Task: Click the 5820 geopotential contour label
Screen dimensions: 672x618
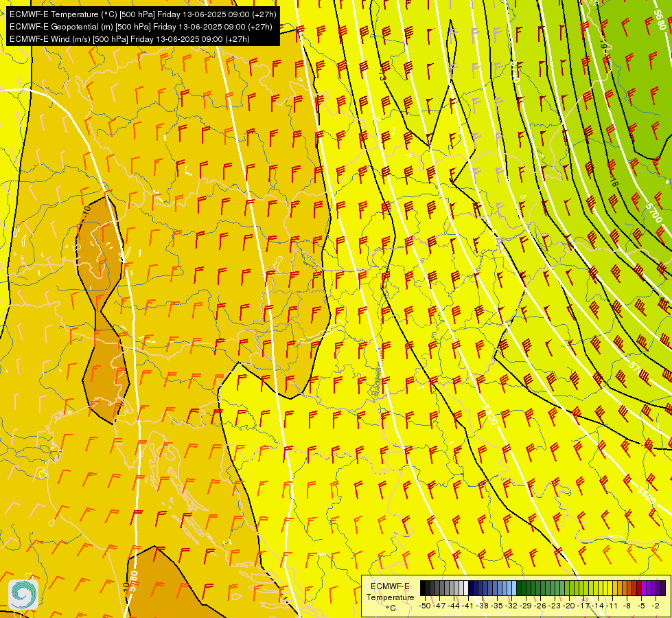Action: (489, 415)
